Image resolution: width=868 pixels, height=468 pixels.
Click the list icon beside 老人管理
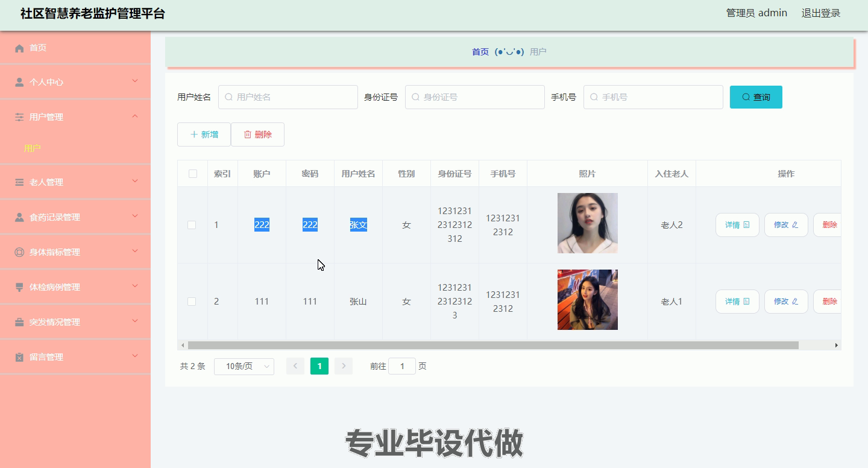point(19,182)
